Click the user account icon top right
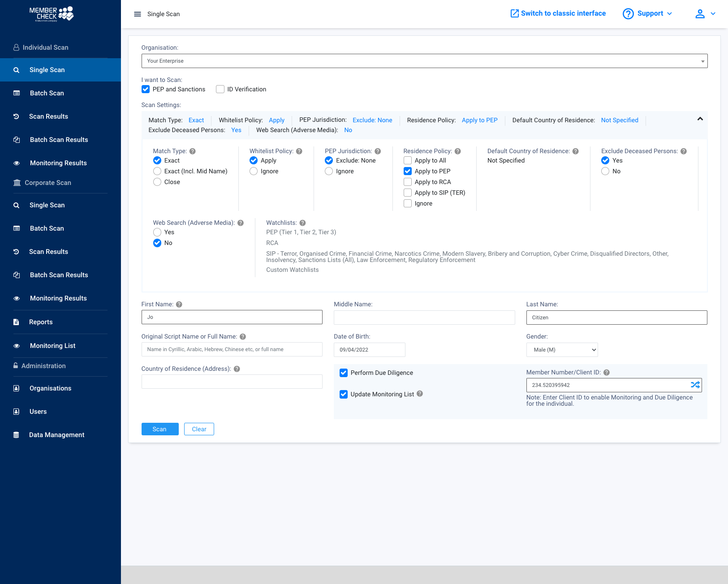728x584 pixels. click(700, 13)
